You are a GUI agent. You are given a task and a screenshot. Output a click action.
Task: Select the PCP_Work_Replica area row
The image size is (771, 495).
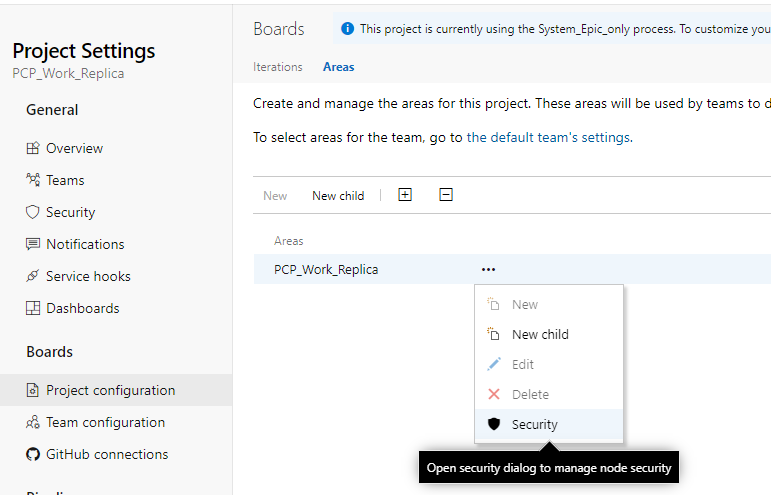coord(512,269)
